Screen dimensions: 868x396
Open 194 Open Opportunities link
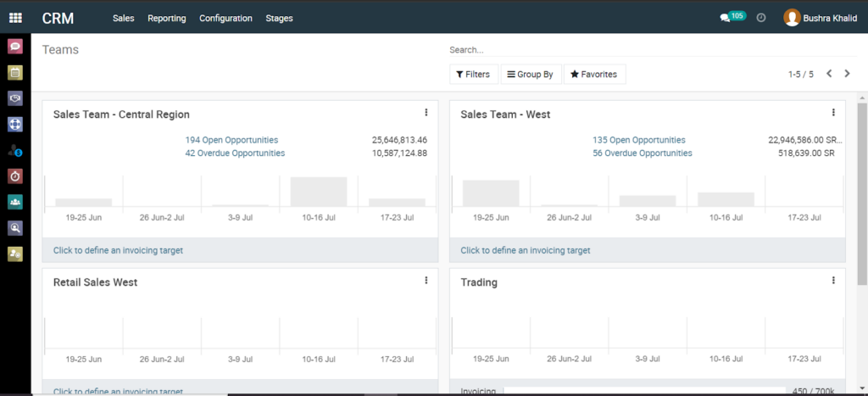point(231,140)
